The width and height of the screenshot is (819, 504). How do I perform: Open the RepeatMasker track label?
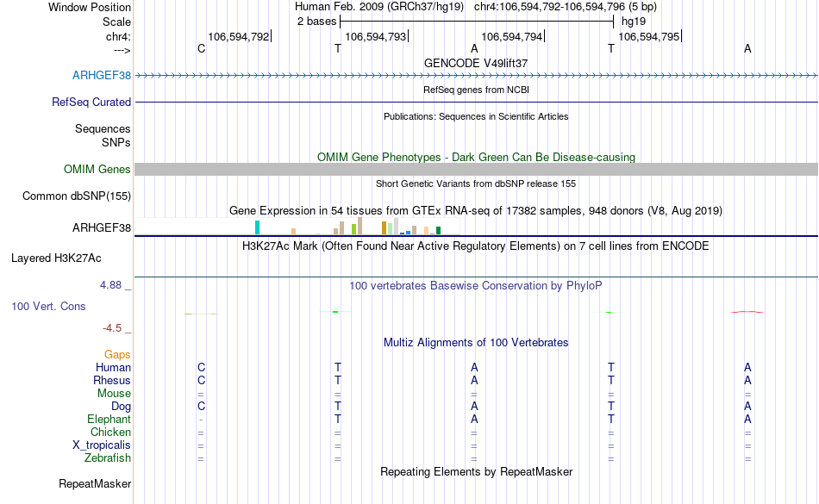tap(95, 483)
